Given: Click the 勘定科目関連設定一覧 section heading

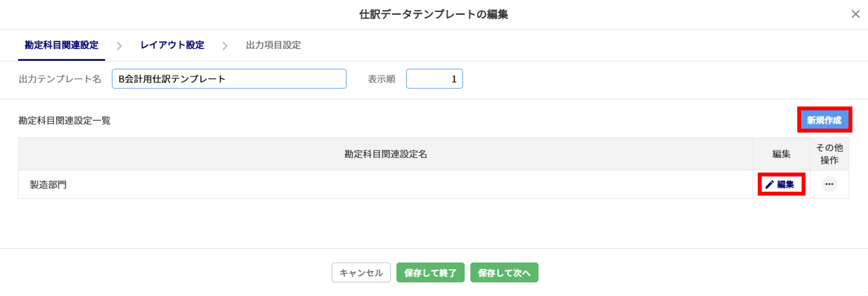Looking at the screenshot, I should coord(65,120).
